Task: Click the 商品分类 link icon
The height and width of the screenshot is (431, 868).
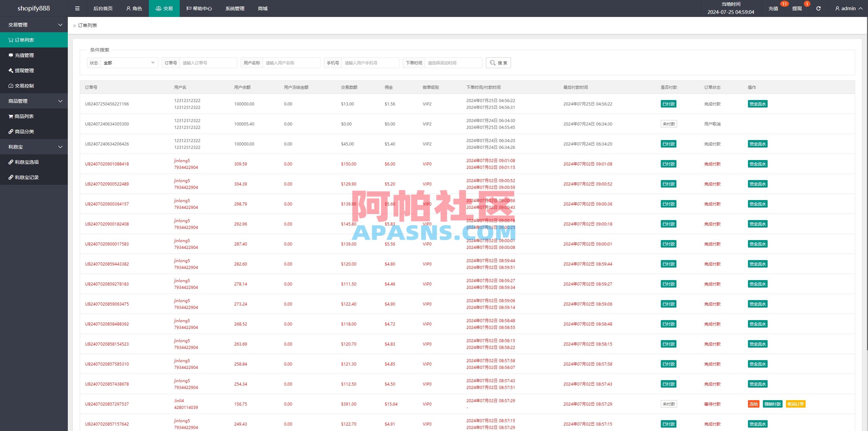Action: (x=10, y=131)
